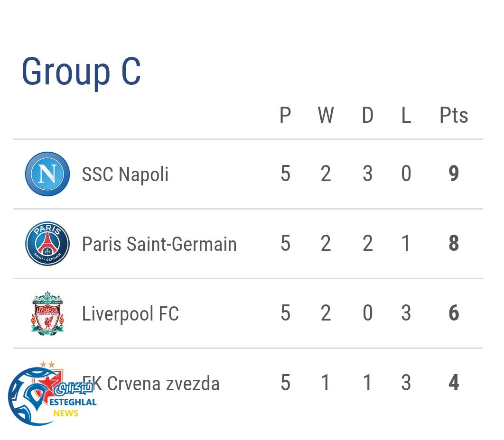This screenshot has width=504, height=440.
Task: Click the W (wins) column header
Action: (x=326, y=115)
